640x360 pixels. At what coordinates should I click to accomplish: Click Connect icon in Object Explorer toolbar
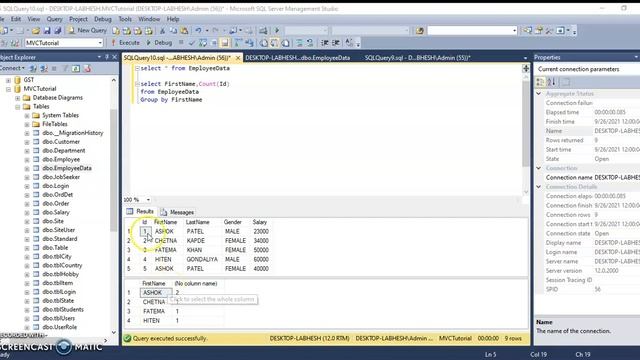coord(33,69)
